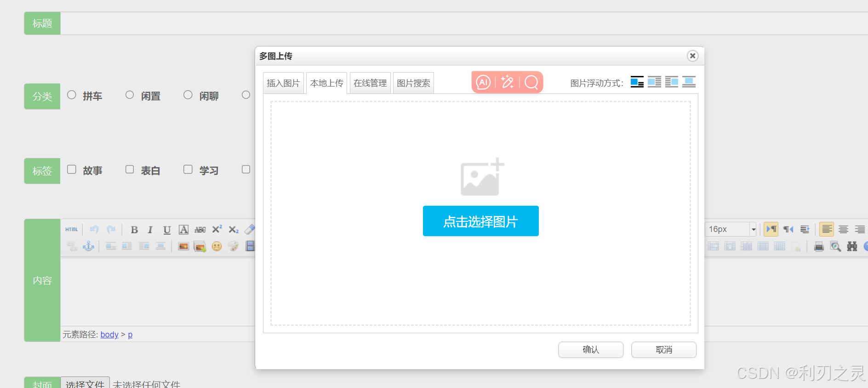
Task: Click the font border A icon
Action: tap(183, 230)
